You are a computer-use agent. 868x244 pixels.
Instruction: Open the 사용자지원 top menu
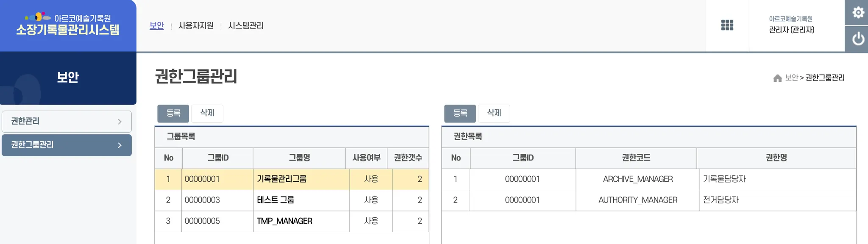click(196, 25)
